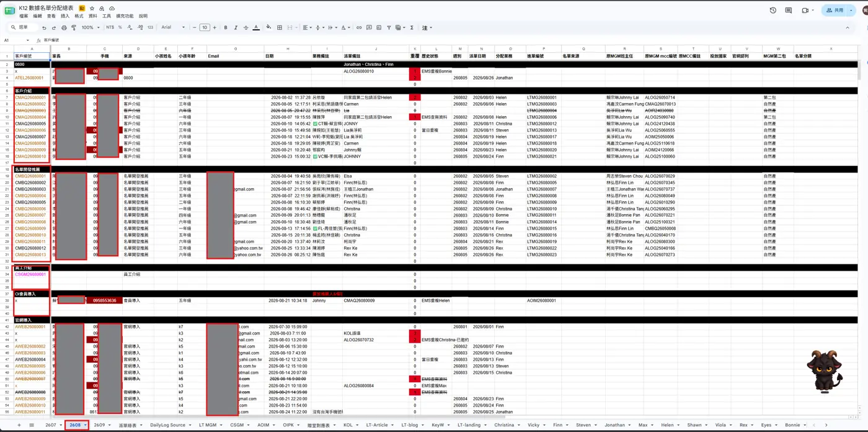
Task: Switch to the DailyLog Source sheet tab
Action: click(170, 425)
